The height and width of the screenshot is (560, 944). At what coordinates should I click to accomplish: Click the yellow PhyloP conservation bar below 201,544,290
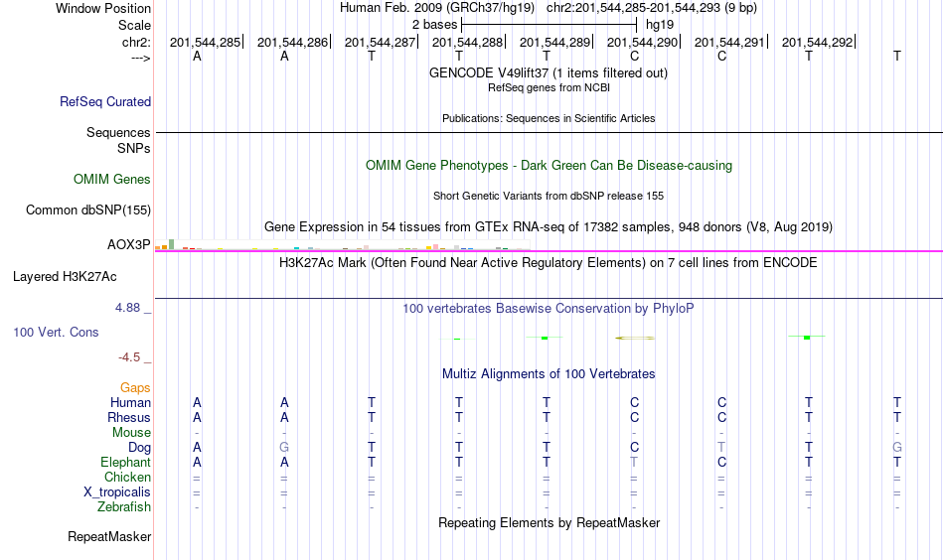click(635, 338)
